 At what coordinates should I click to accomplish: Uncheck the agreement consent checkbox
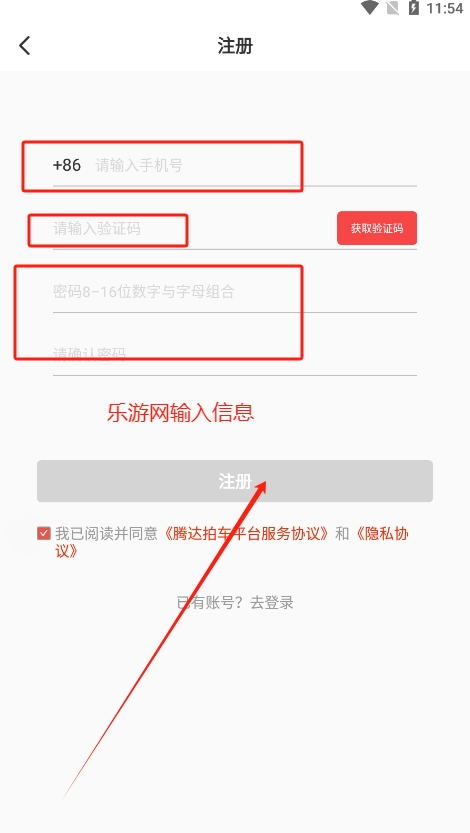[44, 533]
